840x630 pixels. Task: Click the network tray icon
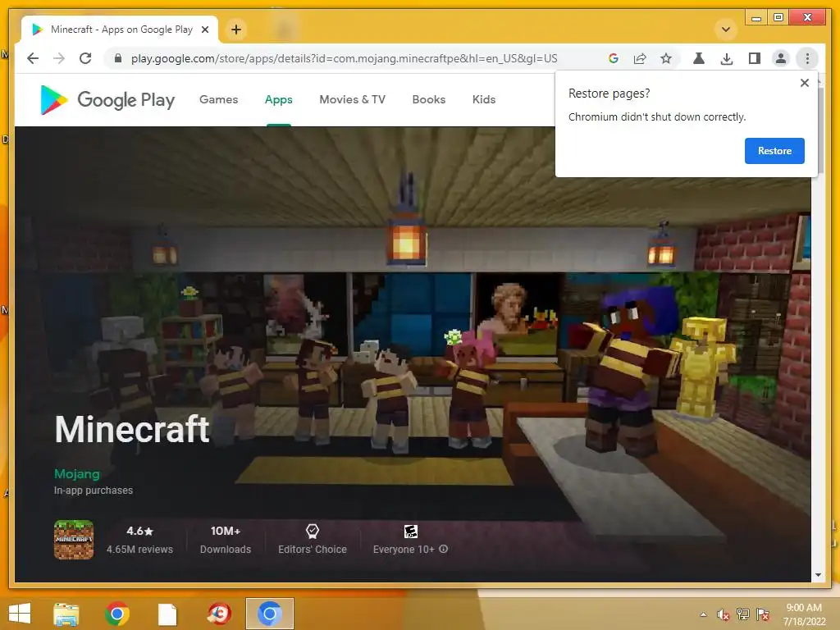click(x=743, y=614)
